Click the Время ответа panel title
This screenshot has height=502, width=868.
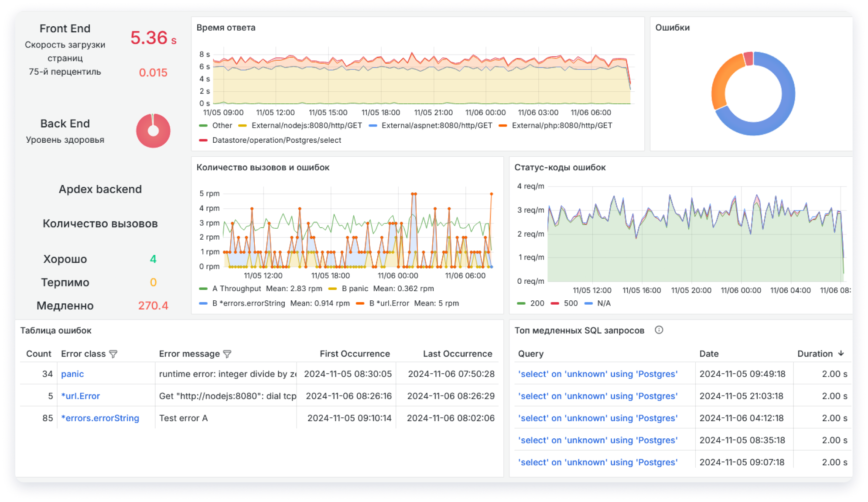pyautogui.click(x=226, y=28)
